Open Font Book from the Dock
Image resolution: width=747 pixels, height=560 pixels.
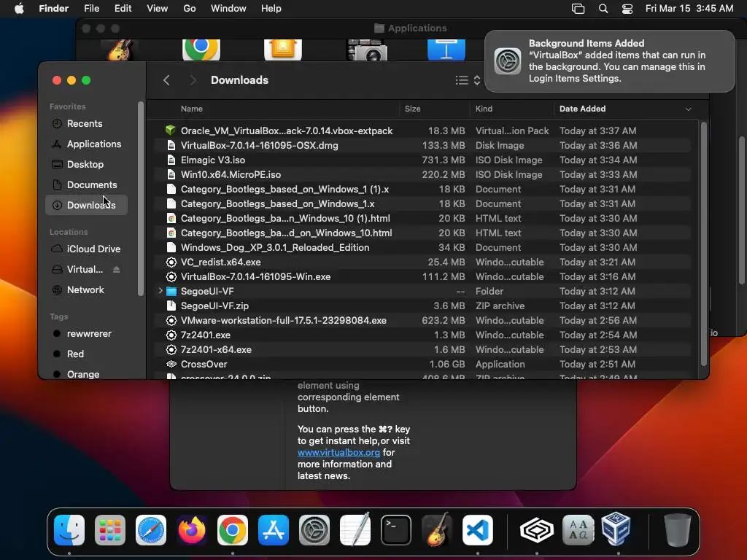point(578,529)
